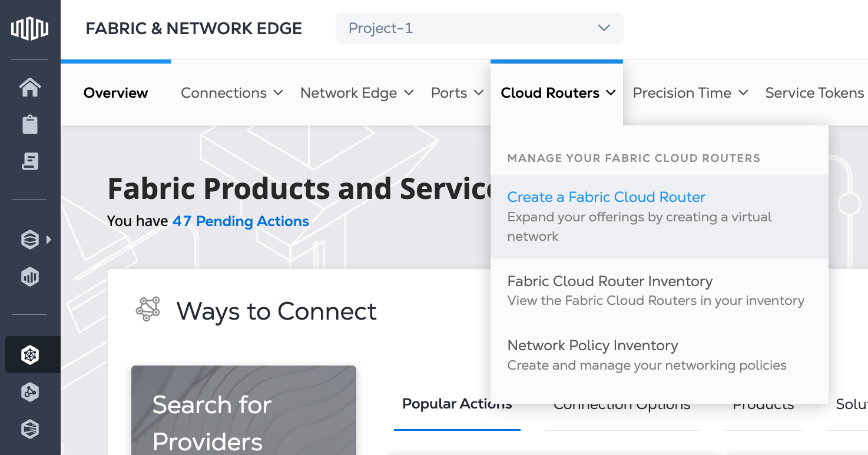The width and height of the screenshot is (868, 455).
Task: Click the Ways to Connect network icon
Action: (148, 309)
